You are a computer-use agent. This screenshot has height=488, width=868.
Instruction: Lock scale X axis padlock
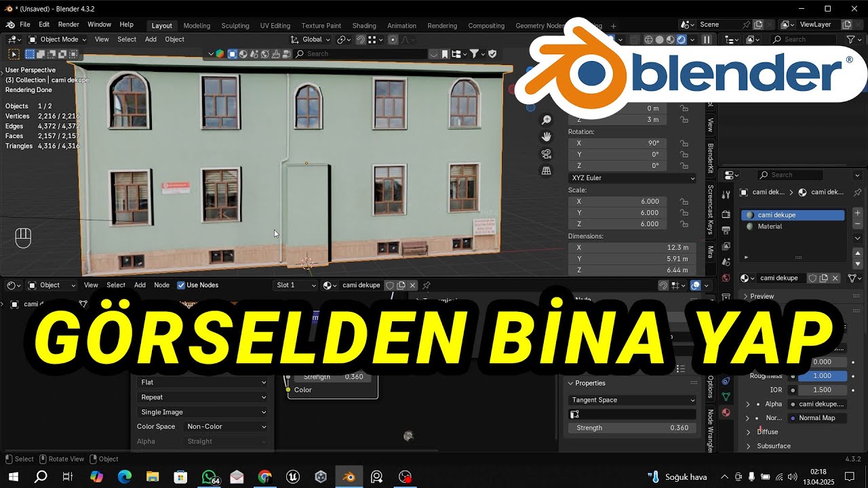coord(684,201)
